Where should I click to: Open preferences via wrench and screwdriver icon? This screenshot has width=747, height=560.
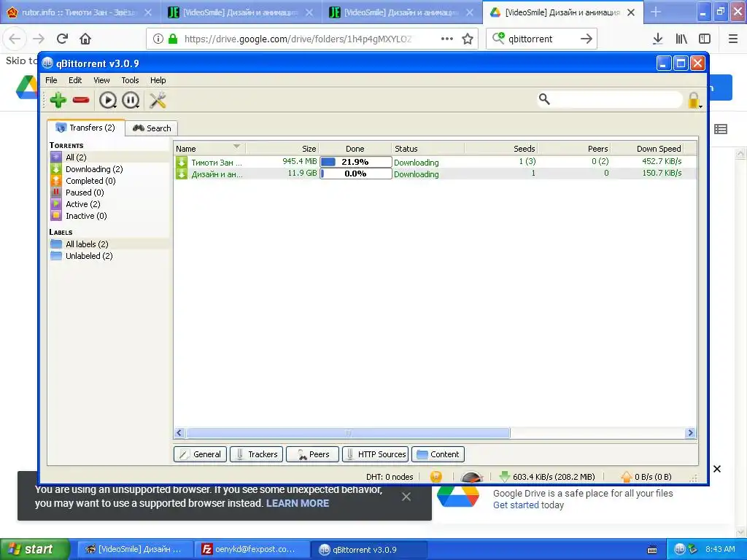click(x=158, y=100)
